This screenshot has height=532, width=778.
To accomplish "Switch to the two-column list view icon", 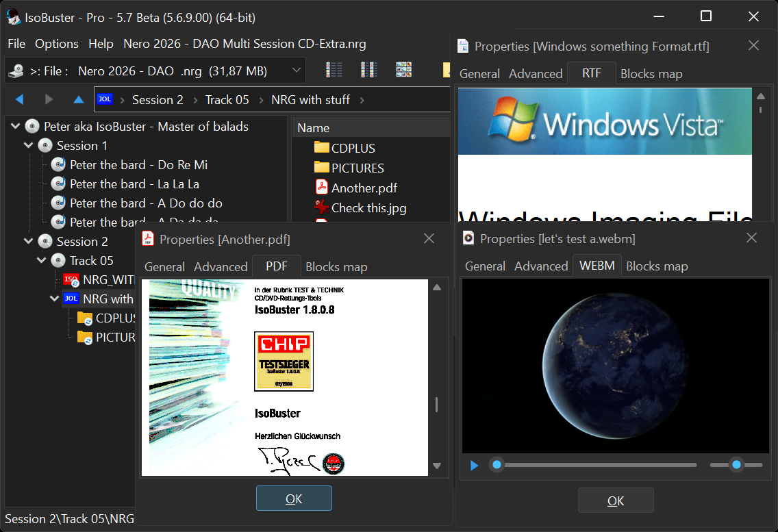I will [x=369, y=70].
